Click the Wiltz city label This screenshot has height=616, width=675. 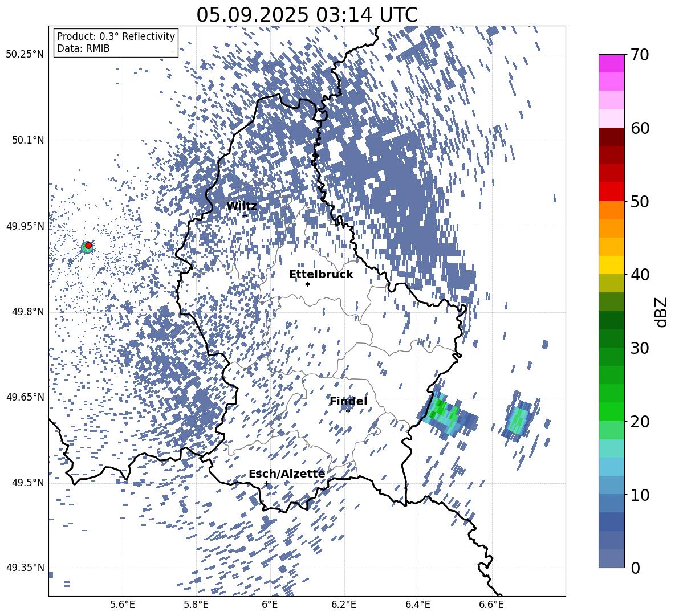click(x=242, y=206)
